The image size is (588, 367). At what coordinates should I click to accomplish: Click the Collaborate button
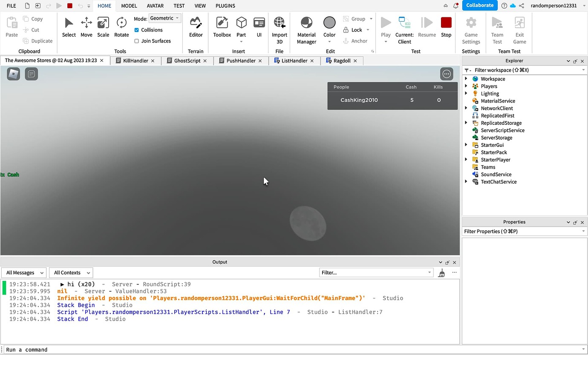pos(480,6)
